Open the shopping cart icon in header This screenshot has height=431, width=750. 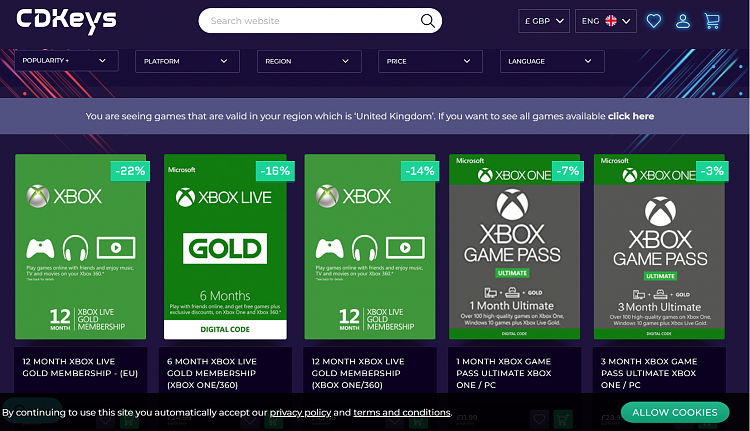click(x=712, y=21)
